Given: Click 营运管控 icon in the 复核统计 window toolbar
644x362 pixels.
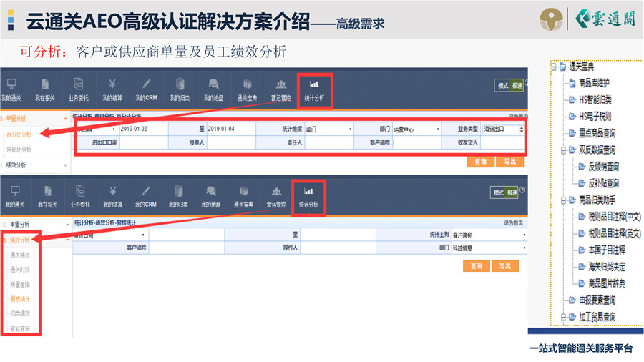Looking at the screenshot, I should pos(276,191).
